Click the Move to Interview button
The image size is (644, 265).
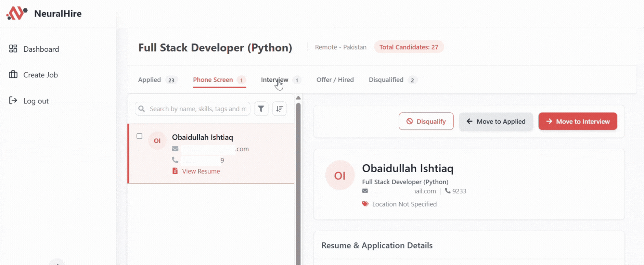tap(578, 122)
